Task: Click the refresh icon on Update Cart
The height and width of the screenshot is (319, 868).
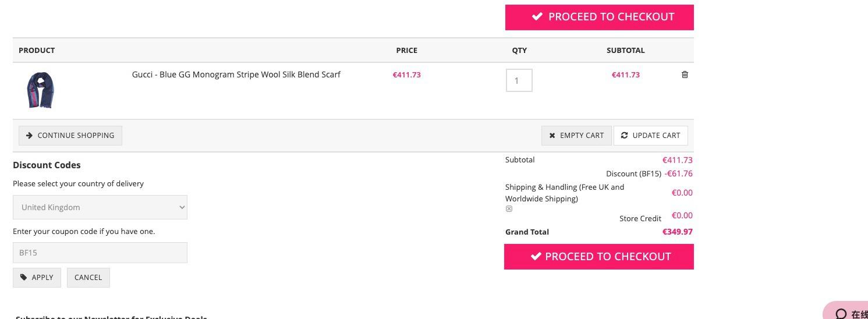Action: [x=624, y=135]
